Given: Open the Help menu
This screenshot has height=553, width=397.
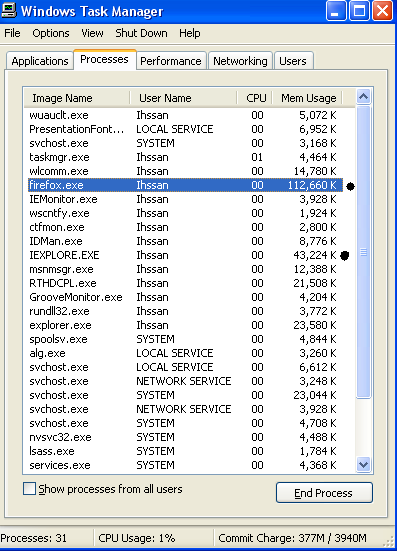Looking at the screenshot, I should coord(190,33).
